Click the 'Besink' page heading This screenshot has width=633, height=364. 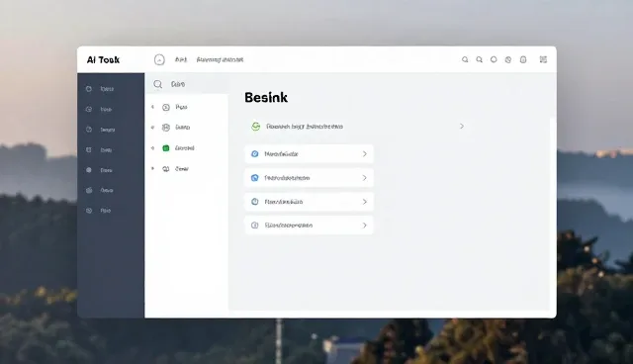pyautogui.click(x=266, y=98)
